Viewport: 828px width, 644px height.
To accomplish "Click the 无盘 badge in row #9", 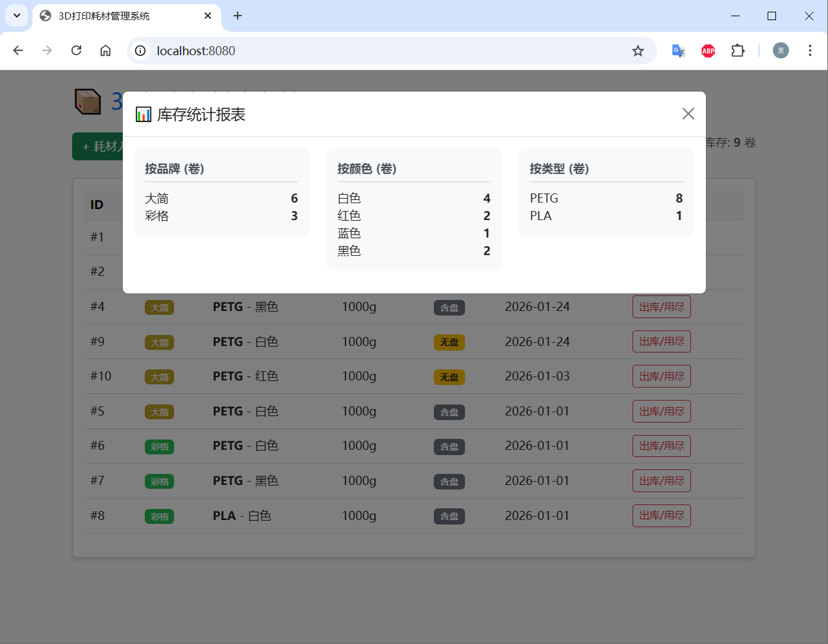I will click(x=449, y=342).
